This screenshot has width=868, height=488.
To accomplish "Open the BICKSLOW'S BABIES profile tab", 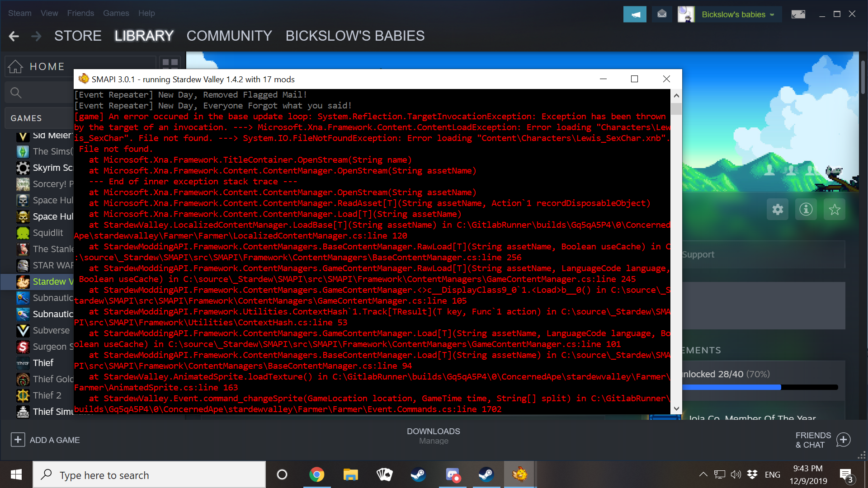I will pyautogui.click(x=355, y=36).
